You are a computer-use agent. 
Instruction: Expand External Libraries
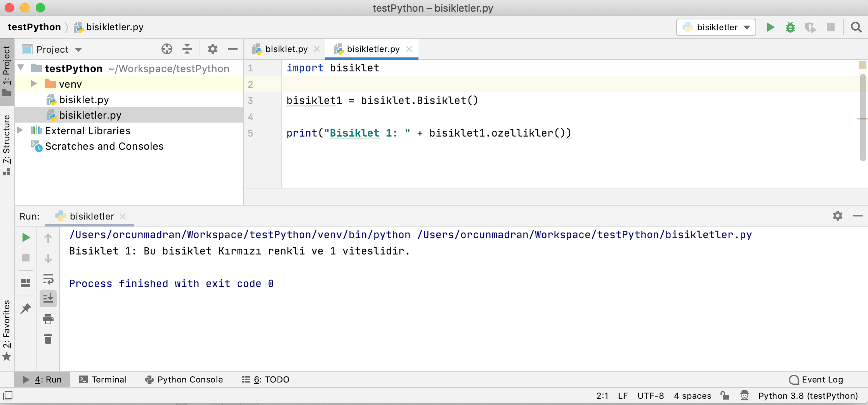(x=20, y=130)
